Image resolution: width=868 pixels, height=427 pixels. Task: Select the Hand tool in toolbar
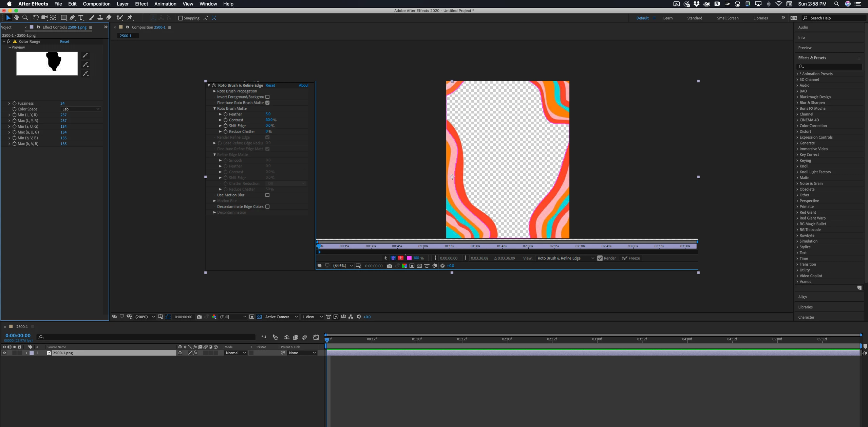[x=17, y=18]
